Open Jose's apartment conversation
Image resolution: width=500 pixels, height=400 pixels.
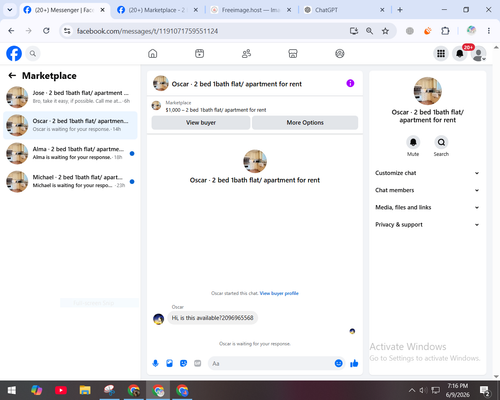[70, 97]
